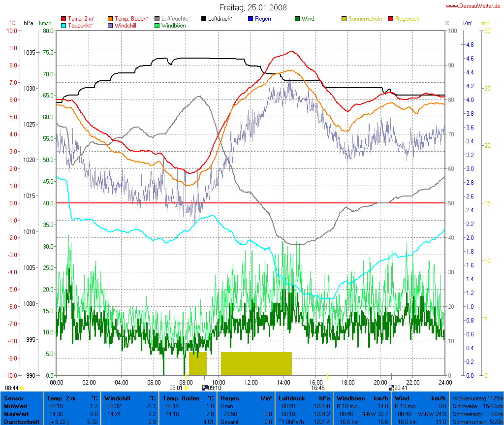Select the yellow Sonnenschein legend square
The height and width of the screenshot is (425, 504).
point(344,19)
